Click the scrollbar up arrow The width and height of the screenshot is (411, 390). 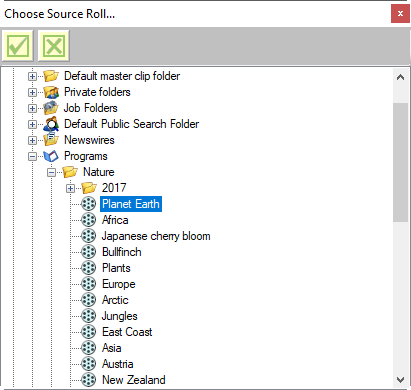point(400,77)
